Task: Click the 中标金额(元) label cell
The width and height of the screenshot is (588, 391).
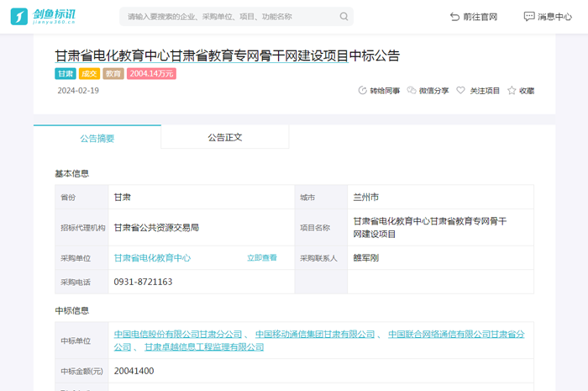Action: (x=81, y=371)
